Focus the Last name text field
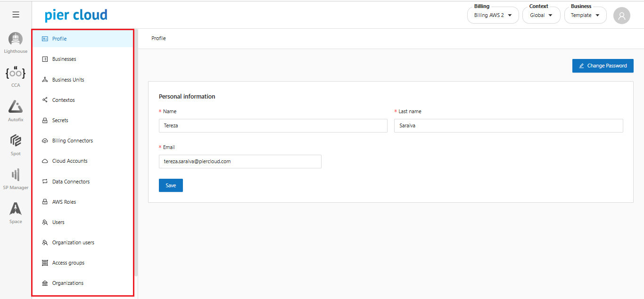Image resolution: width=644 pixels, height=299 pixels. pos(508,125)
